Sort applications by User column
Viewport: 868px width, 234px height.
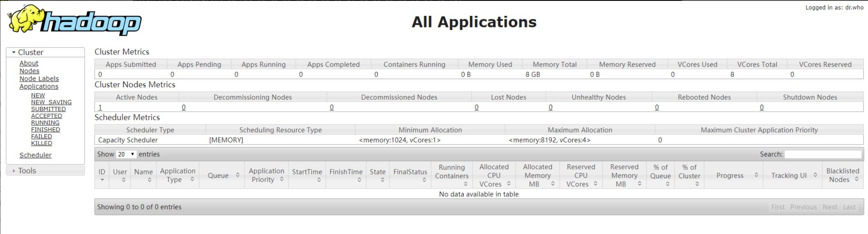point(120,175)
